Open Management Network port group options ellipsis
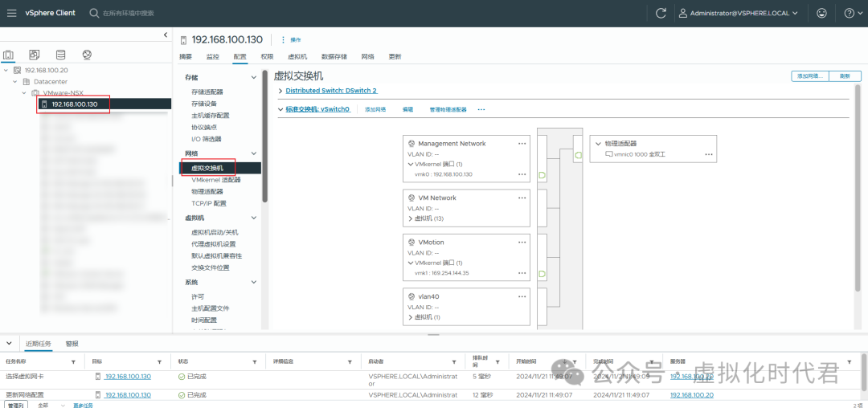 click(x=522, y=143)
